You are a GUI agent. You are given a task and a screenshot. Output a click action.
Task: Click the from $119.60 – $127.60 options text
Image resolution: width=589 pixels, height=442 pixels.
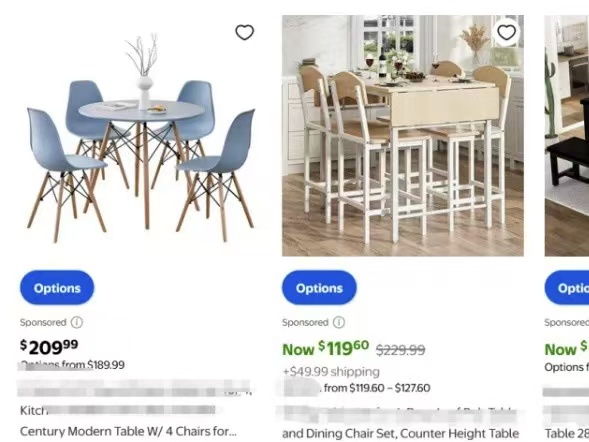pos(377,388)
